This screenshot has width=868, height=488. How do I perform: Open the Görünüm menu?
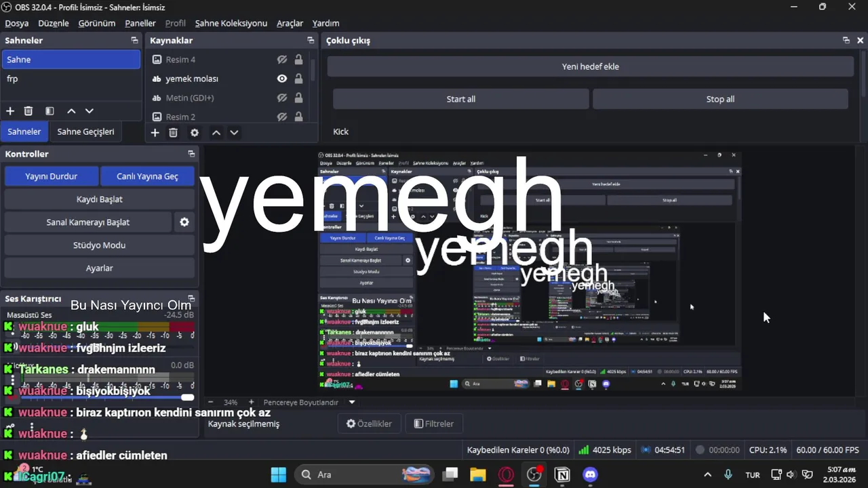pyautogui.click(x=97, y=23)
